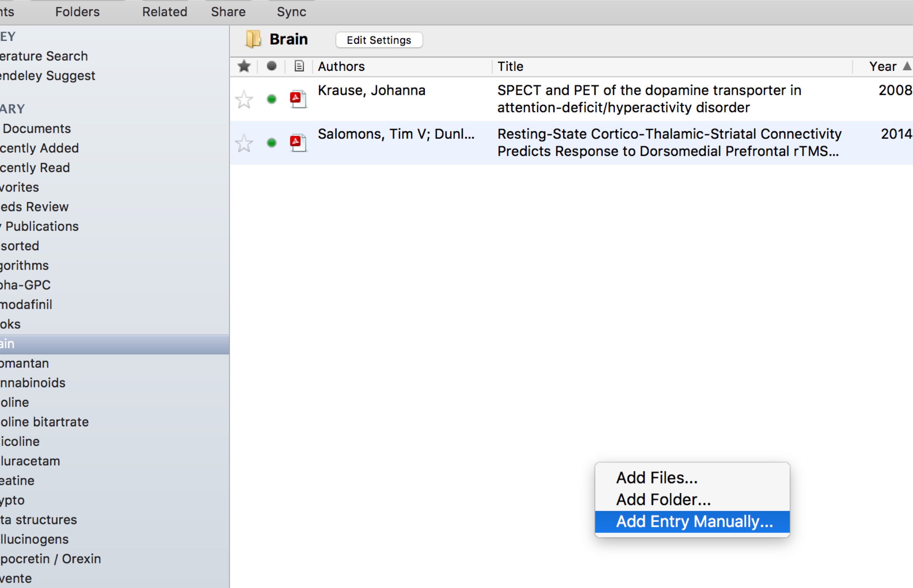Click the read/unread dot column header
The width and height of the screenshot is (913, 588).
[x=272, y=66]
